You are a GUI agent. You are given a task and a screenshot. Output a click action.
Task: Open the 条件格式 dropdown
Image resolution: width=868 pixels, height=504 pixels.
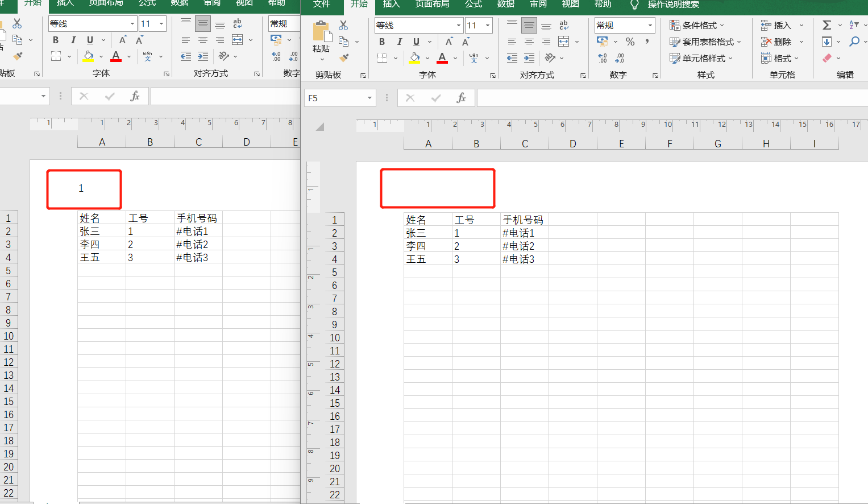point(697,25)
